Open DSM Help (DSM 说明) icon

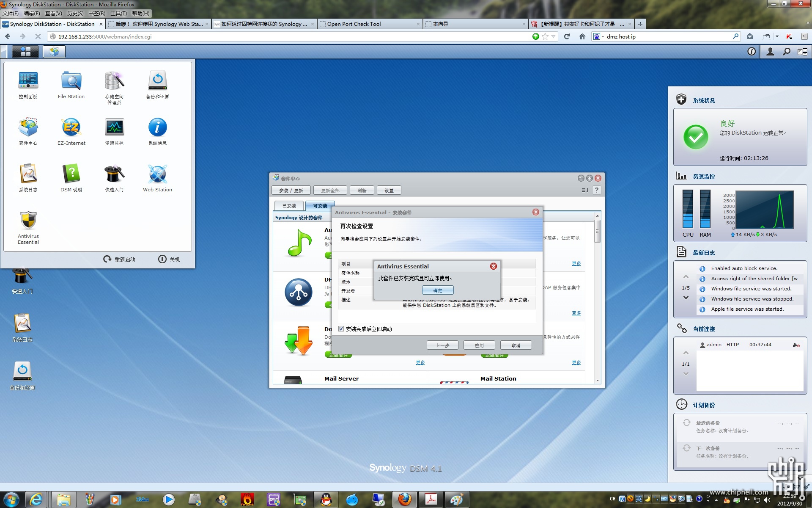click(x=71, y=178)
